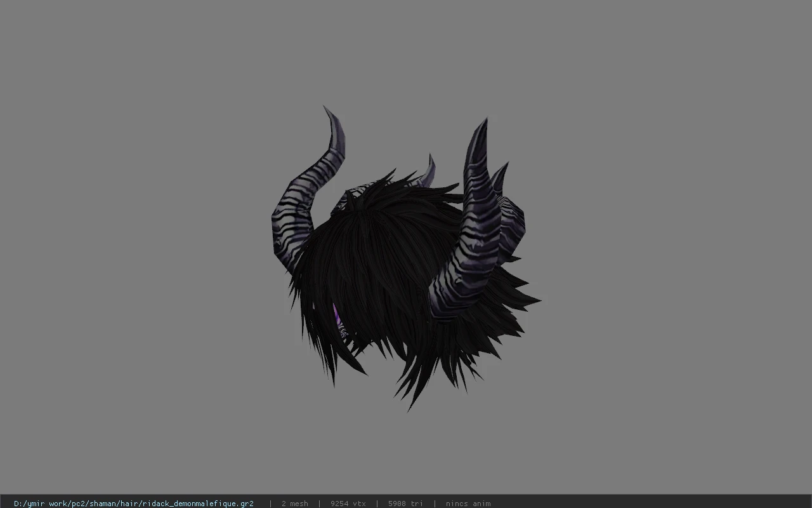Click the file path ridack_demonmalefique.gr2 in status bar
This screenshot has height=508, width=812.
point(134,504)
